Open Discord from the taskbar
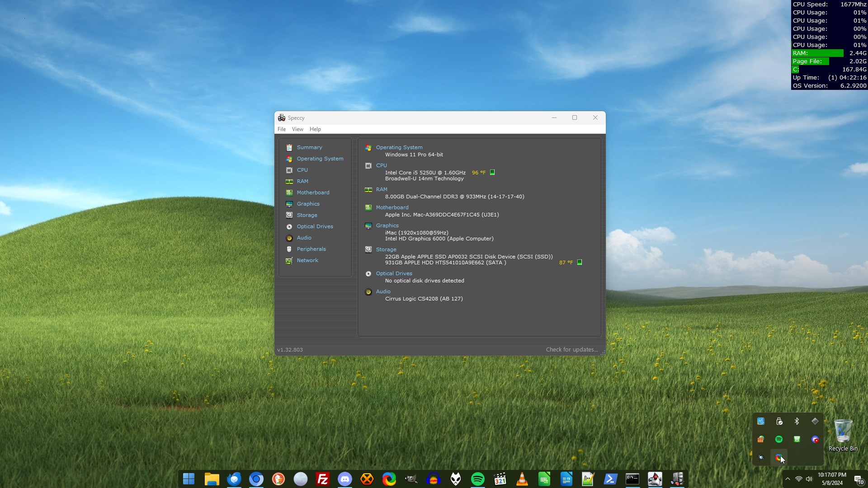The width and height of the screenshot is (868, 488). [345, 479]
